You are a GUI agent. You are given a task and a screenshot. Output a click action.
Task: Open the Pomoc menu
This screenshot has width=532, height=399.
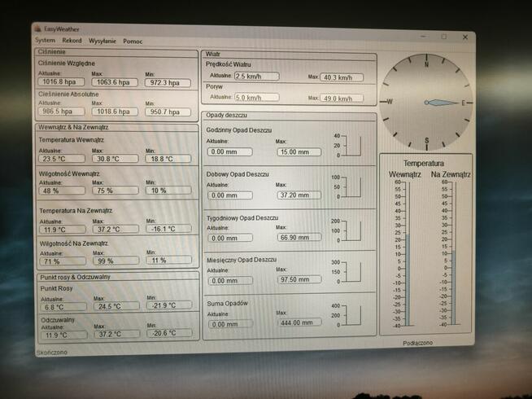(133, 41)
